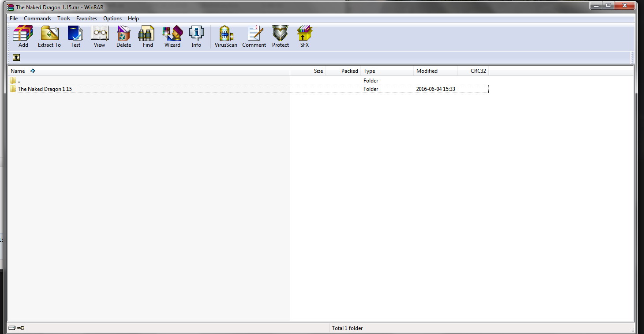Open the File menu
Image resolution: width=644 pixels, height=334 pixels.
(x=14, y=19)
